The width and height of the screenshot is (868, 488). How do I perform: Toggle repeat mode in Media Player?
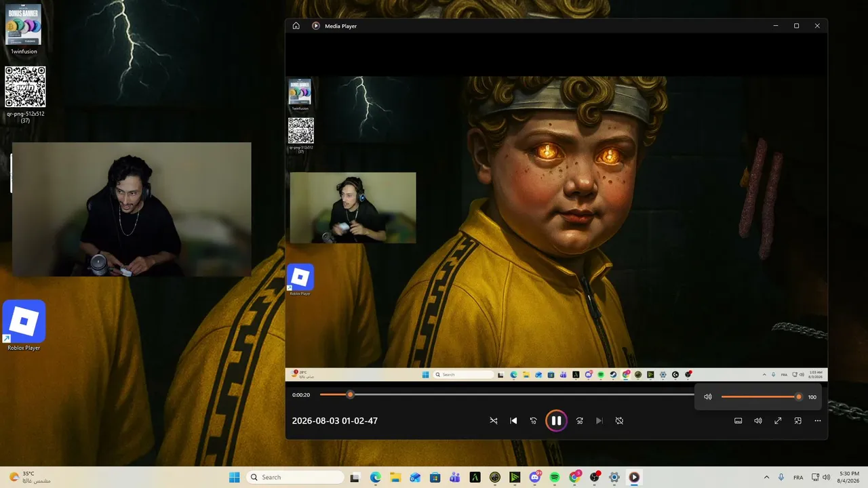click(x=619, y=421)
